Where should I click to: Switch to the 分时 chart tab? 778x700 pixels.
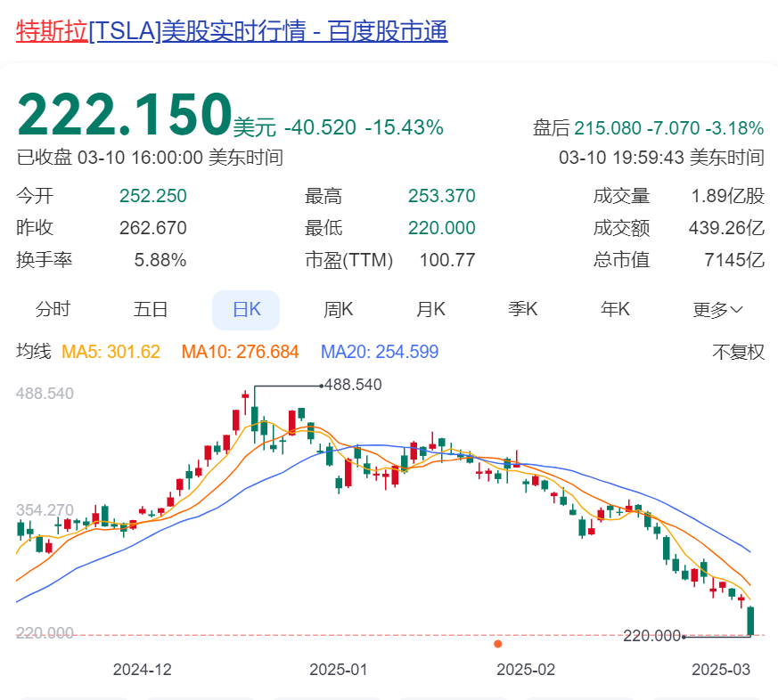[x=53, y=310]
